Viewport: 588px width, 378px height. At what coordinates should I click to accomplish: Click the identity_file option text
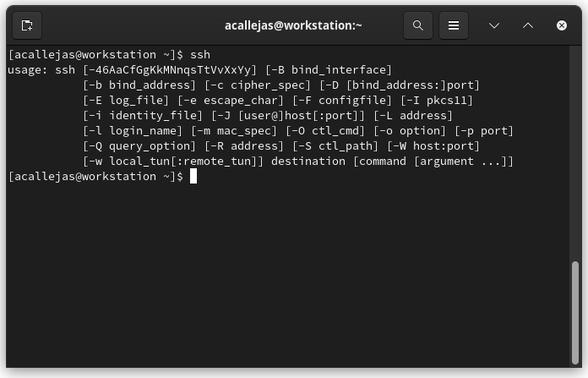point(153,116)
